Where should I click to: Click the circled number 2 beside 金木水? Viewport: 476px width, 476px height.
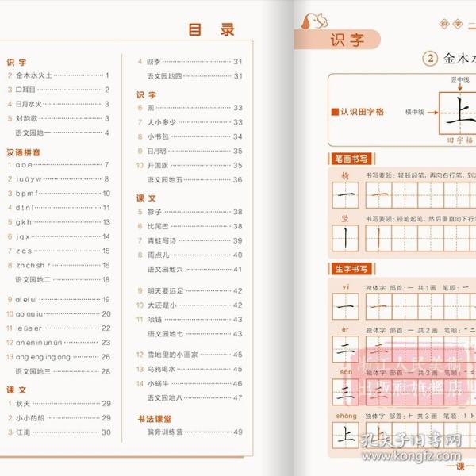click(x=431, y=58)
